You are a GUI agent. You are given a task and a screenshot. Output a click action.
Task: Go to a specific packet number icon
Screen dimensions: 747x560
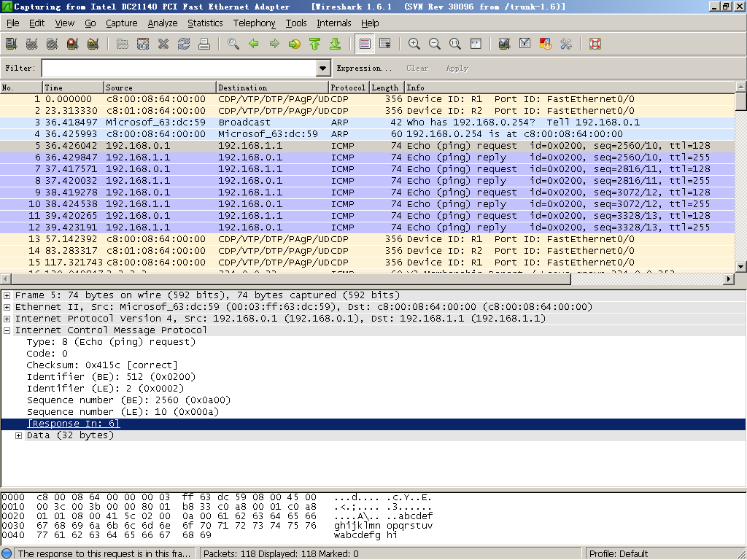click(x=295, y=44)
